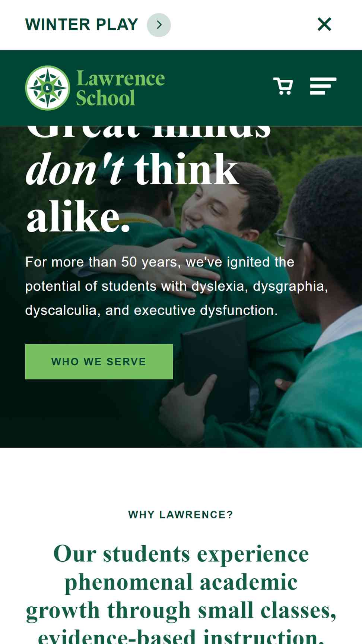Image resolution: width=362 pixels, height=644 pixels.
Task: Select the "For more than 50 years" line
Action: tap(160, 262)
